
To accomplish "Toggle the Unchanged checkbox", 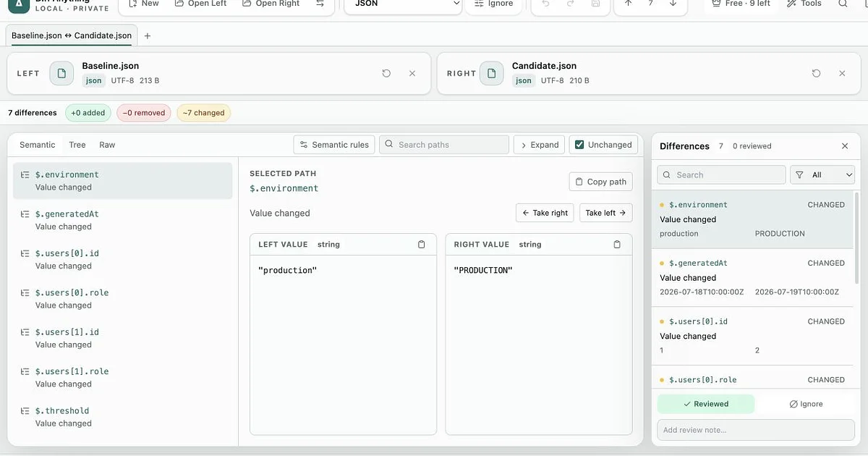I will (x=579, y=145).
